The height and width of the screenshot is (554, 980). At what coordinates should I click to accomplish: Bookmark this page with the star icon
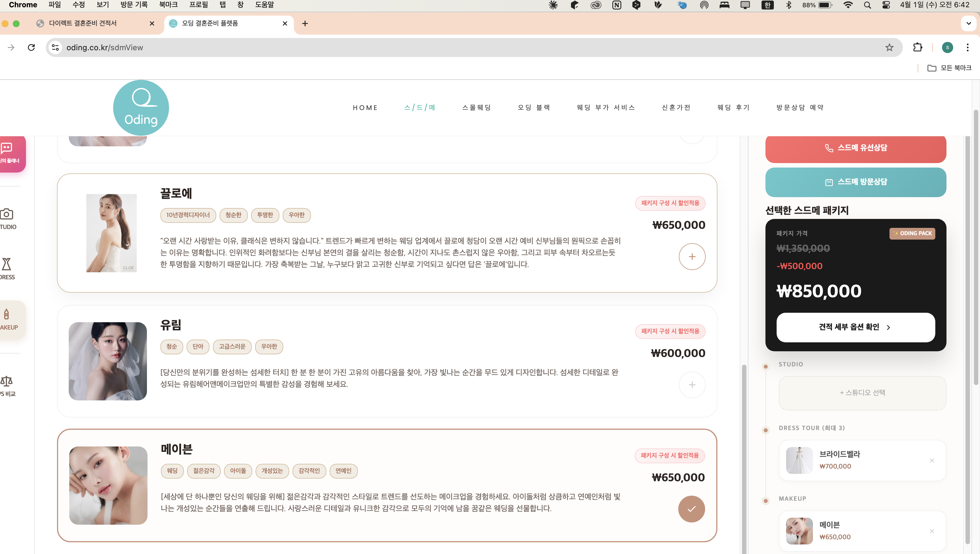889,47
